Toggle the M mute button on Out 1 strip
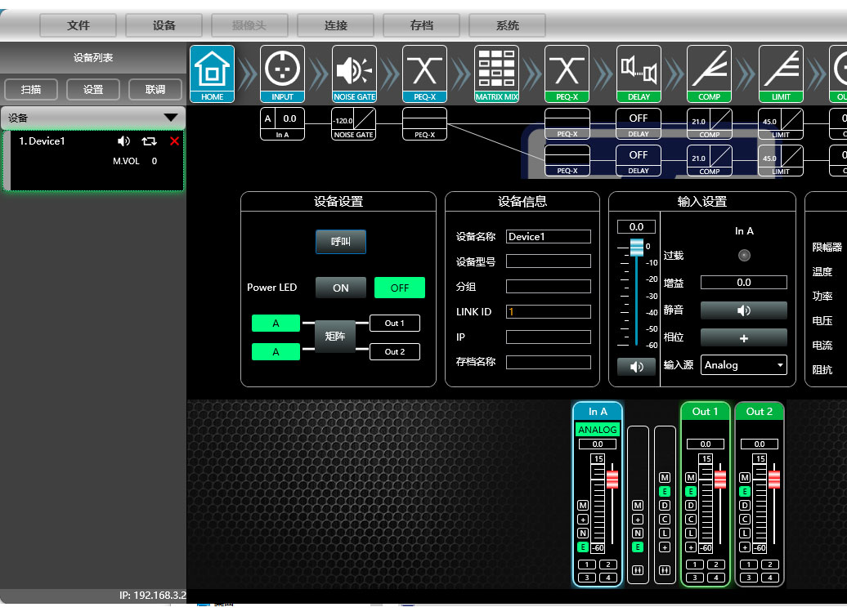This screenshot has height=616, width=847. point(691,477)
